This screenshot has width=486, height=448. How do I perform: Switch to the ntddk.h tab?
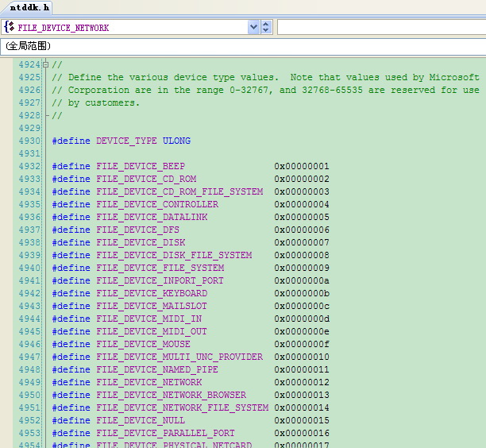(29, 7)
